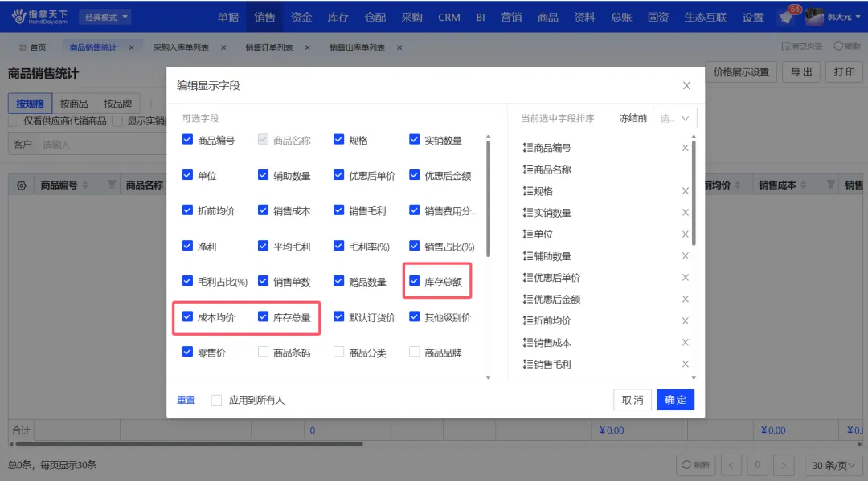Open the 韩大元 user menu
Viewport: 868px width, 481px height.
point(833,17)
